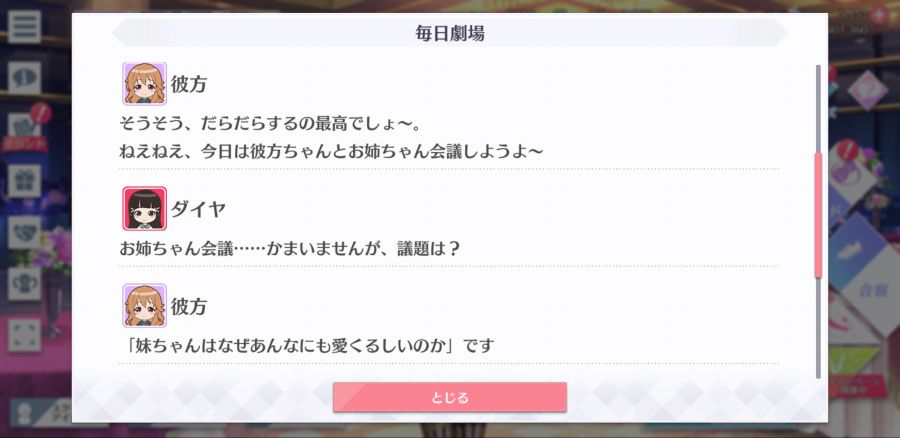The width and height of the screenshot is (900, 438).
Task: Open the speech-bubble notice icon
Action: [x=24, y=78]
